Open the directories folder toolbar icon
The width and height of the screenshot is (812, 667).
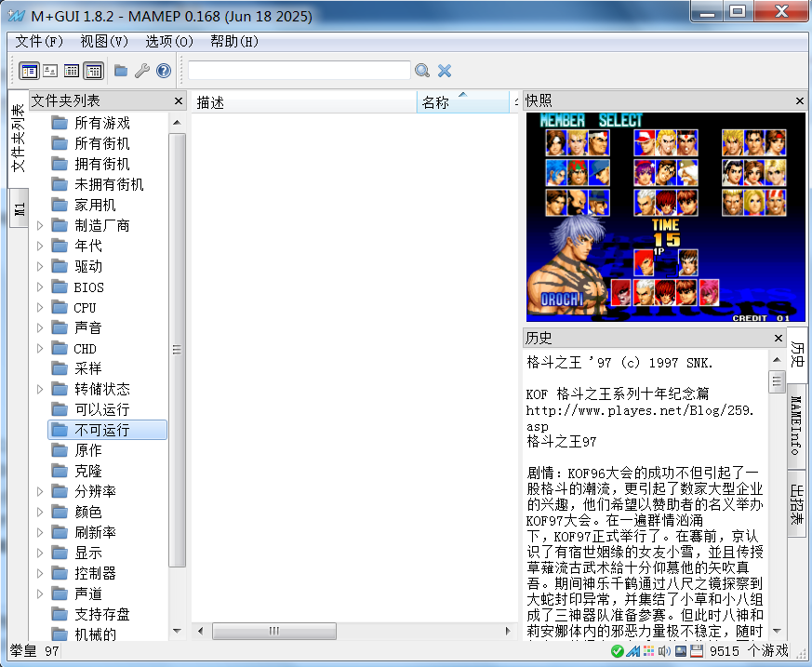tap(121, 71)
